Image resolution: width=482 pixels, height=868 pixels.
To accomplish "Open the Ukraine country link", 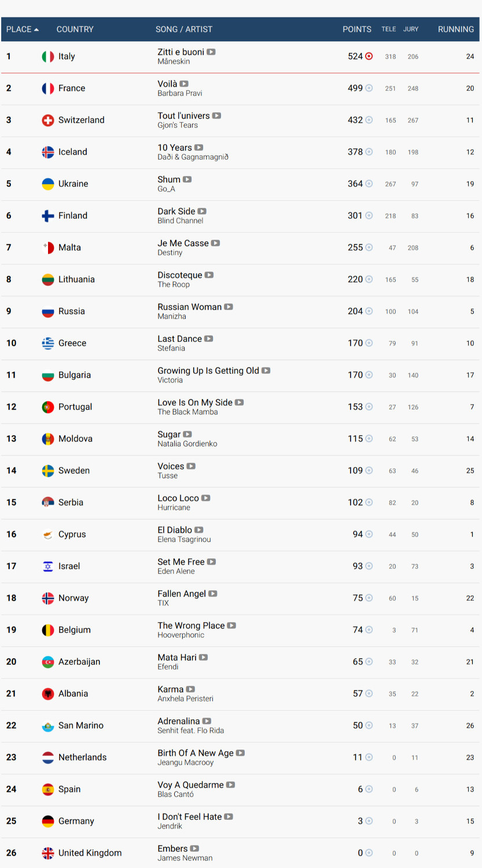I will click(73, 184).
